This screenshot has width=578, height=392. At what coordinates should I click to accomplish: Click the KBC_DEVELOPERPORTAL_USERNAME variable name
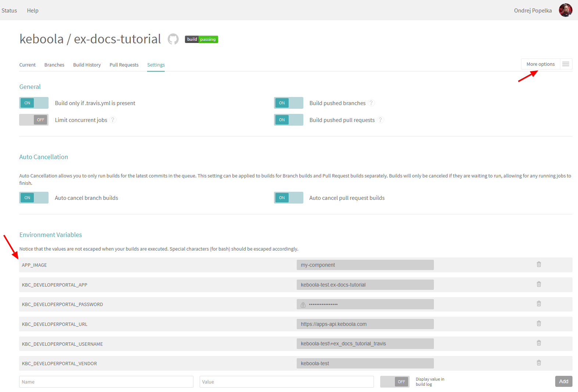(x=63, y=344)
